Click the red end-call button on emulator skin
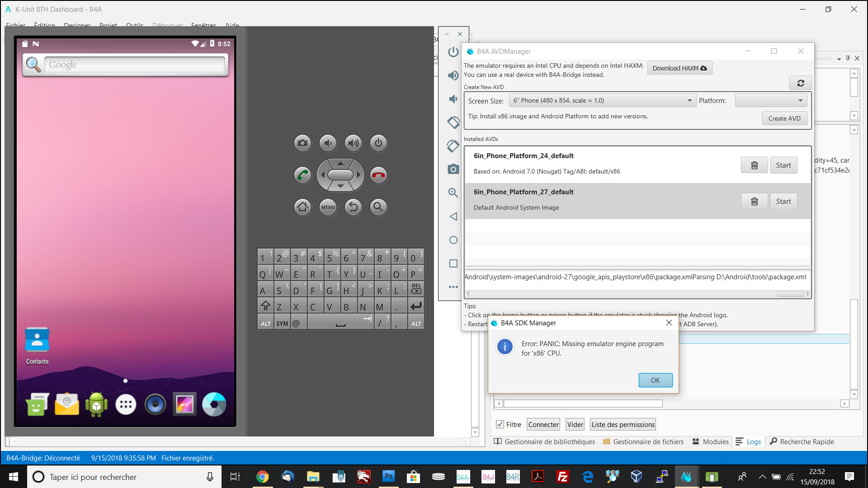Image resolution: width=868 pixels, height=488 pixels. (378, 175)
